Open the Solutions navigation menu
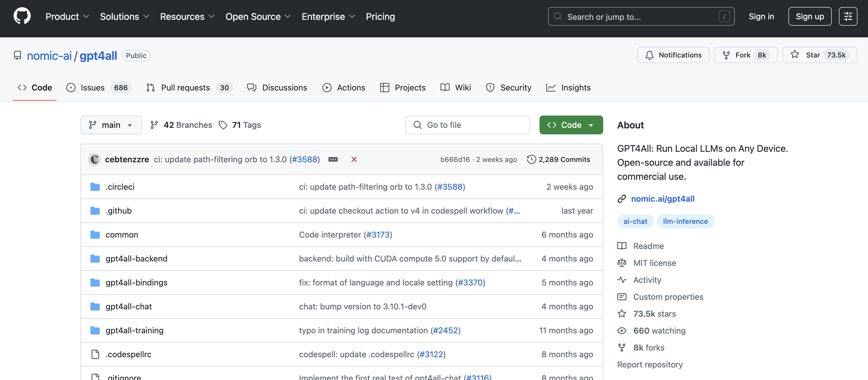Viewport: 868px width, 380px height. 124,17
